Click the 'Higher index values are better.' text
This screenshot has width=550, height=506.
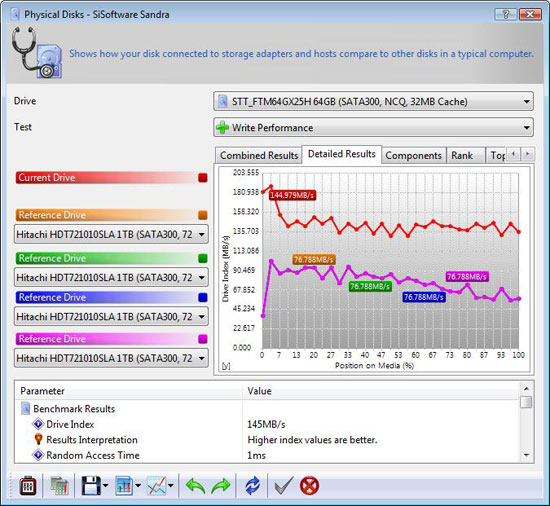(312, 440)
